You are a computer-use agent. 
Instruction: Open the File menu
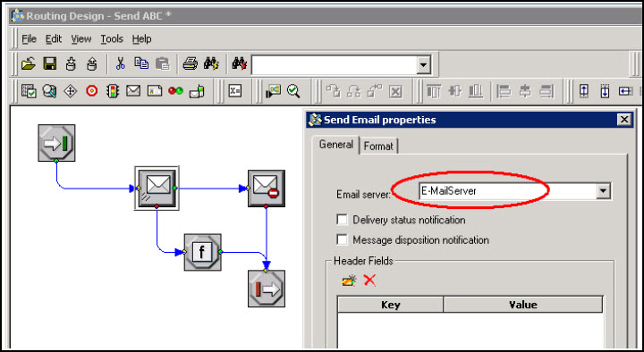29,39
